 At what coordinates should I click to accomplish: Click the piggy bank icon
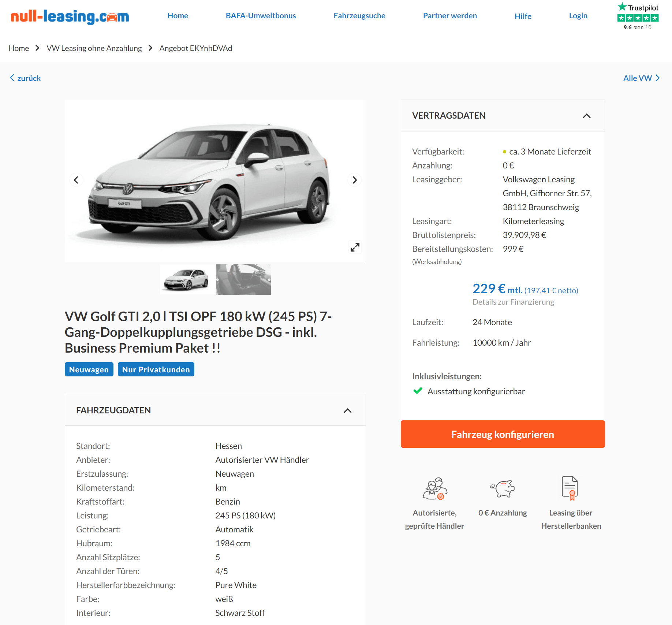[x=503, y=488]
